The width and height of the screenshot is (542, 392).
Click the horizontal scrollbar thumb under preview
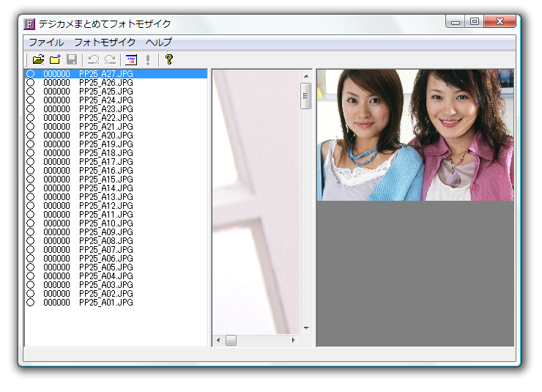tap(231, 341)
